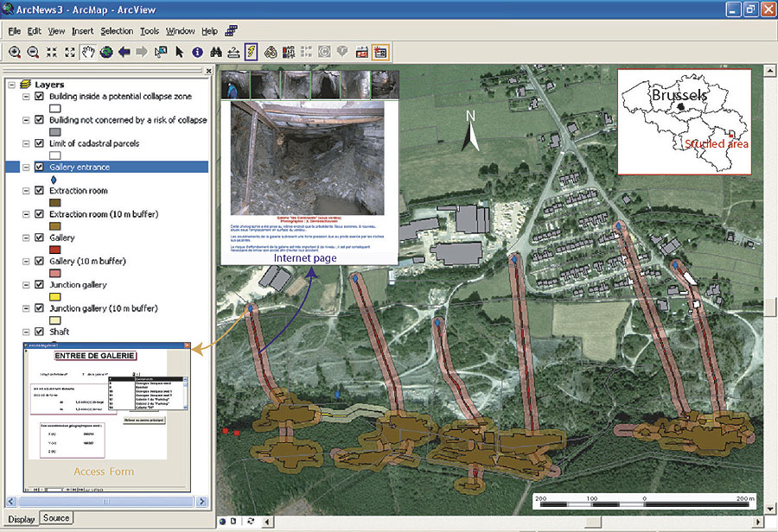Click the Full Extent globe icon
Image resolution: width=778 pixels, height=532 pixels.
coord(106,52)
